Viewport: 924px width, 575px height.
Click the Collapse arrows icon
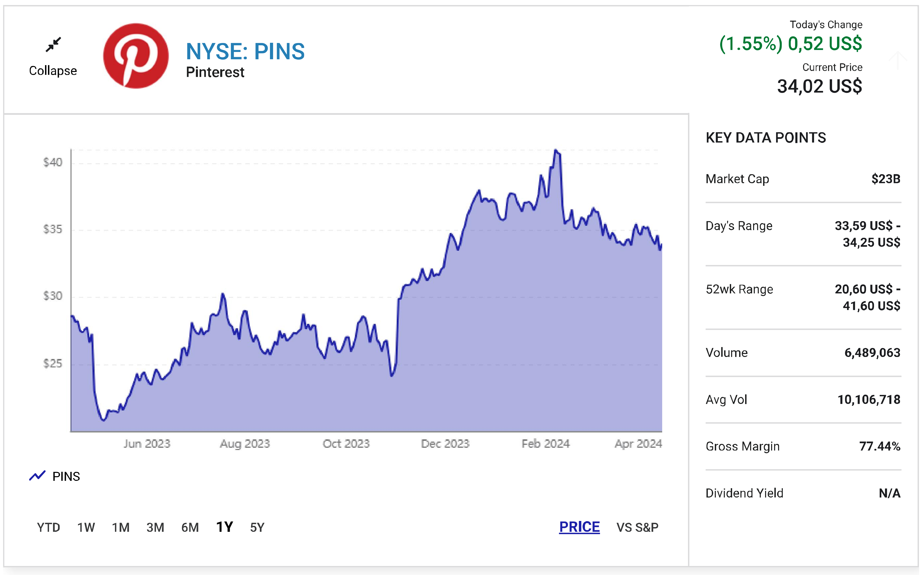[x=53, y=45]
